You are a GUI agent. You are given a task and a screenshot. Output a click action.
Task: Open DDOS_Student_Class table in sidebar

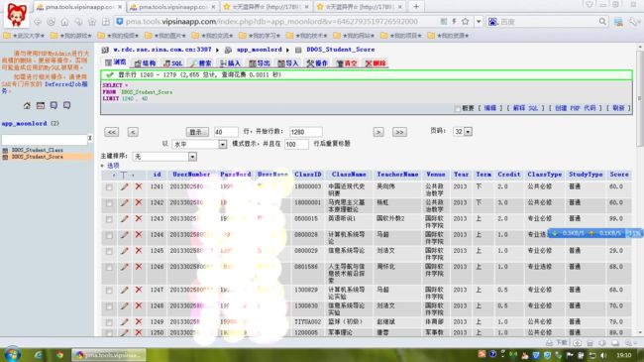[x=37, y=150]
